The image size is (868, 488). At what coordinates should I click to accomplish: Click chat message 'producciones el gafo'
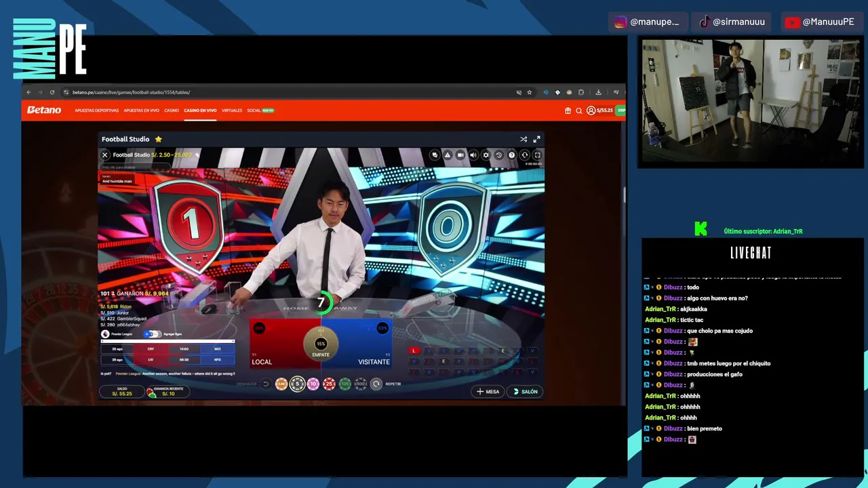point(714,374)
